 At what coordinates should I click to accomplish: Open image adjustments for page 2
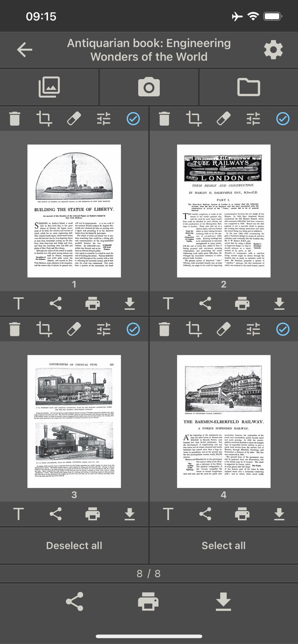point(253,118)
